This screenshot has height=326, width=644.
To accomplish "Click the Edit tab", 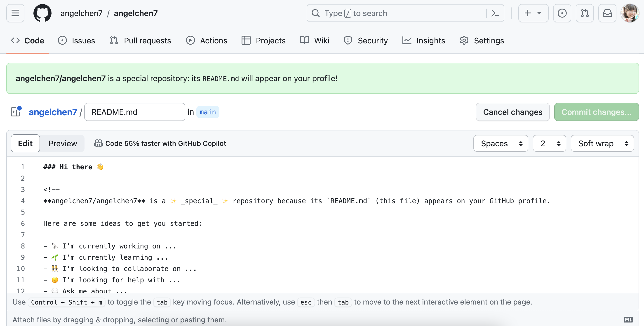I will click(24, 143).
